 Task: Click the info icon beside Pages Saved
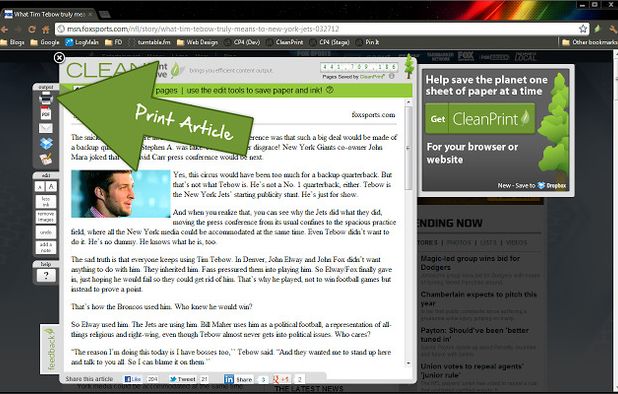[391, 76]
